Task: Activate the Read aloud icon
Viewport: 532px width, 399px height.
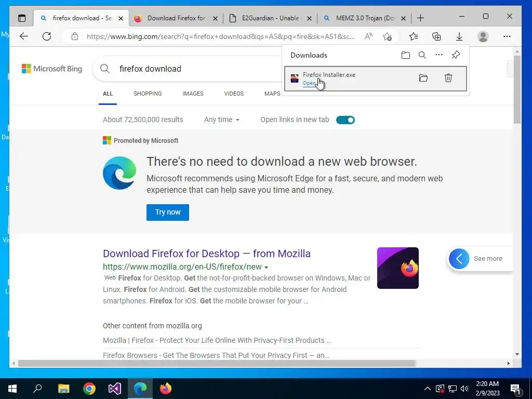Action: (368, 36)
